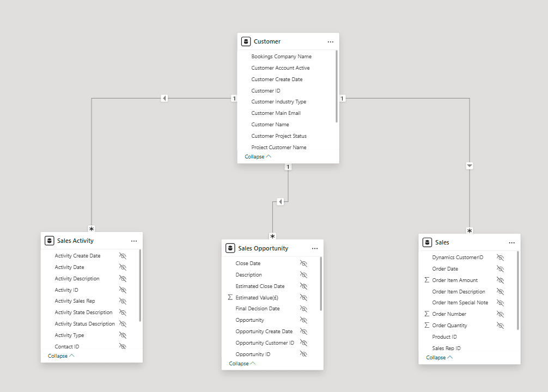Select the Product ID field in Sales
The image size is (548, 392).
(x=445, y=337)
